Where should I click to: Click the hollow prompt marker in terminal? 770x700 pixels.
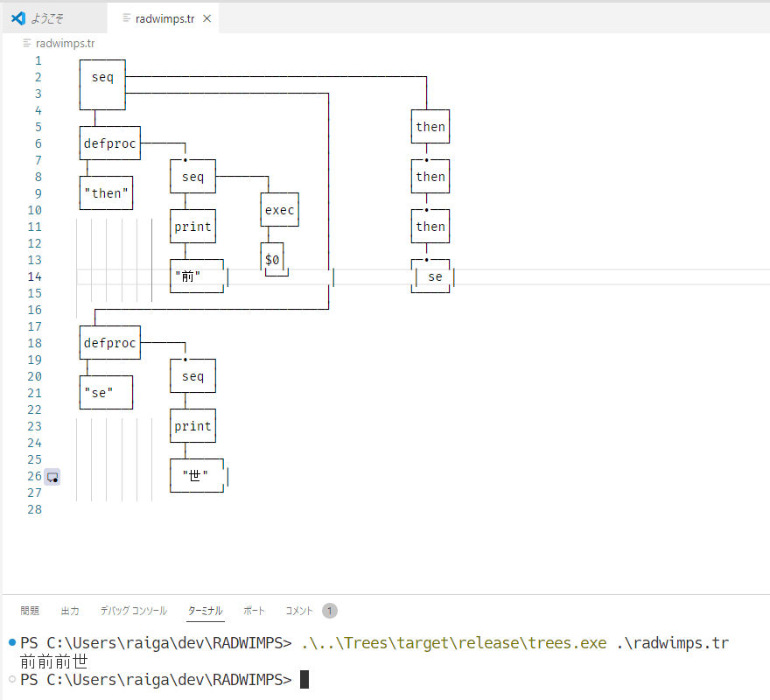[12, 679]
